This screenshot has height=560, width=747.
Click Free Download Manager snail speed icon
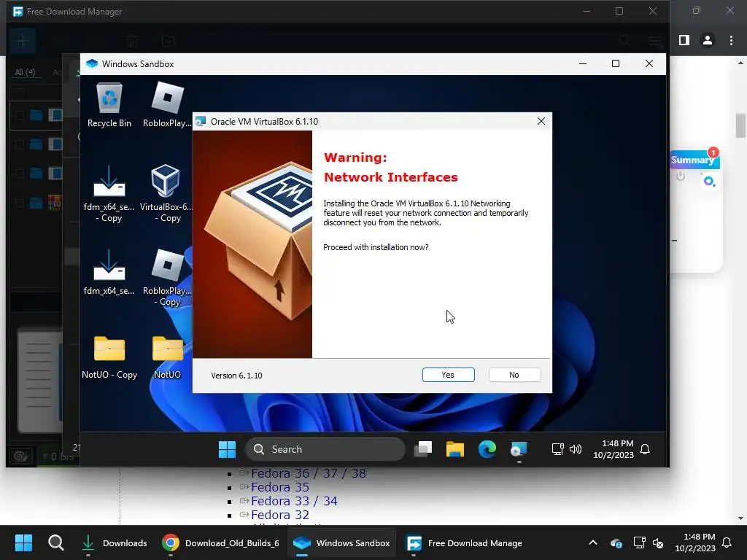pos(21,456)
